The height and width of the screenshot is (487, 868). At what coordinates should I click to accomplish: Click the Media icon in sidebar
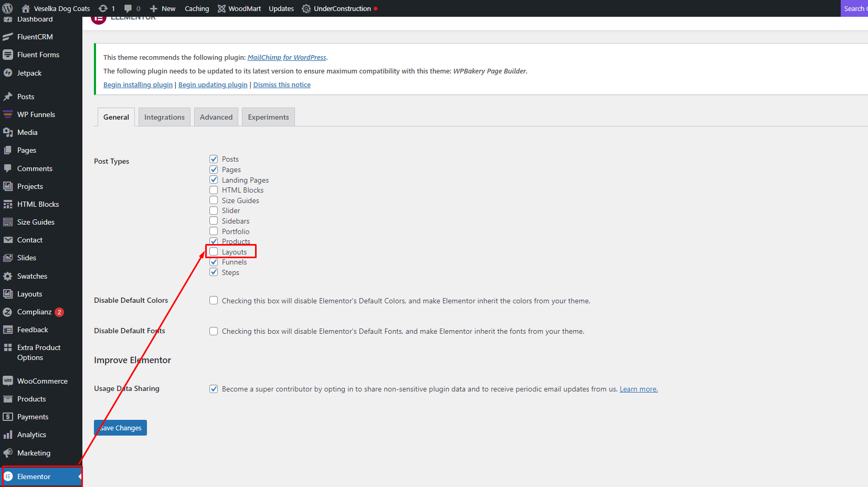(8, 132)
